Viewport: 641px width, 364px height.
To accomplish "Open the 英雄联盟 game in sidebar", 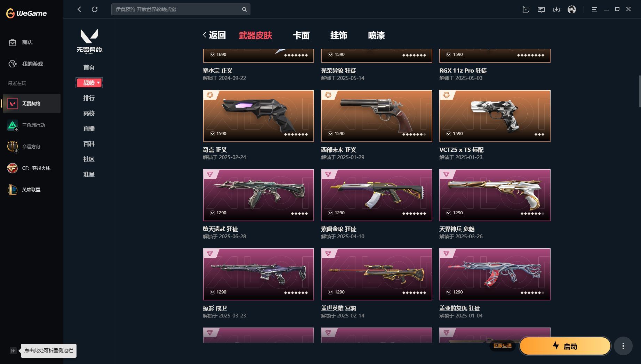I will (32, 190).
